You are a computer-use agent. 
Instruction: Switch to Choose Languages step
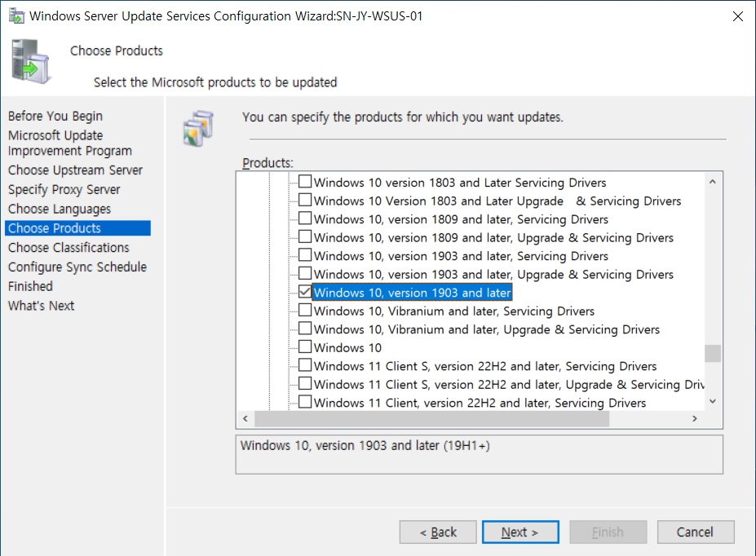pos(60,209)
